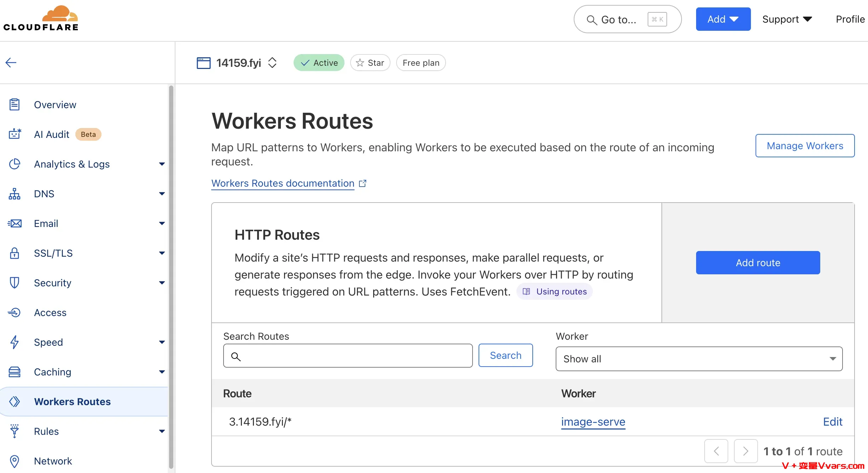Click the Security shield icon

[x=15, y=283]
